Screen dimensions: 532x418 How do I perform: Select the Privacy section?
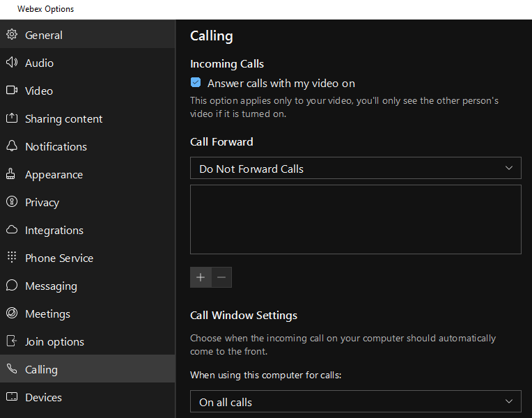click(x=88, y=202)
